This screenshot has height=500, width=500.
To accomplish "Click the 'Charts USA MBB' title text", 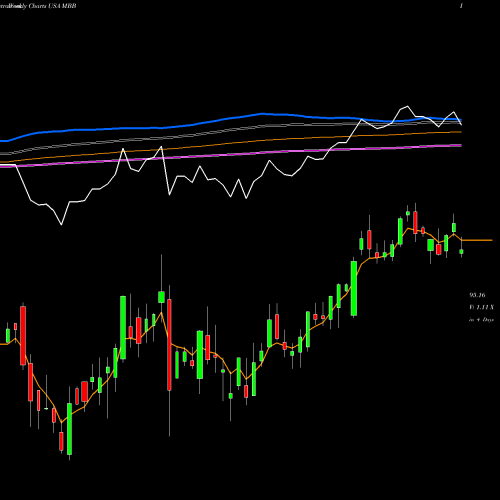I will click(x=53, y=6).
